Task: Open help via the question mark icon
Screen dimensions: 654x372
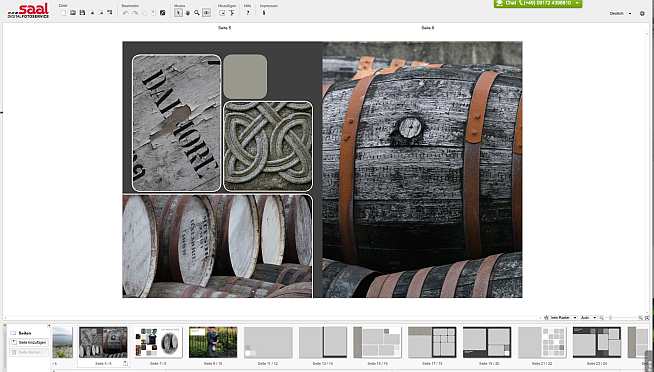Action: pyautogui.click(x=248, y=13)
